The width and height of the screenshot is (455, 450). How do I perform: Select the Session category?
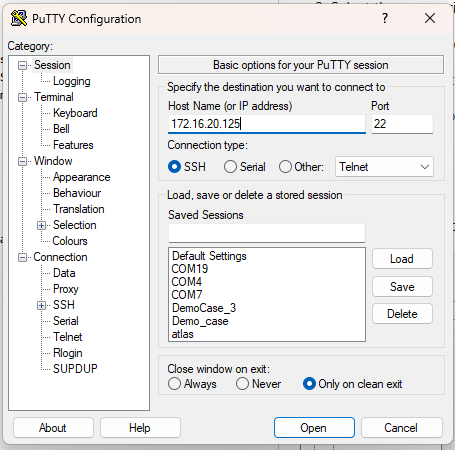tap(52, 65)
